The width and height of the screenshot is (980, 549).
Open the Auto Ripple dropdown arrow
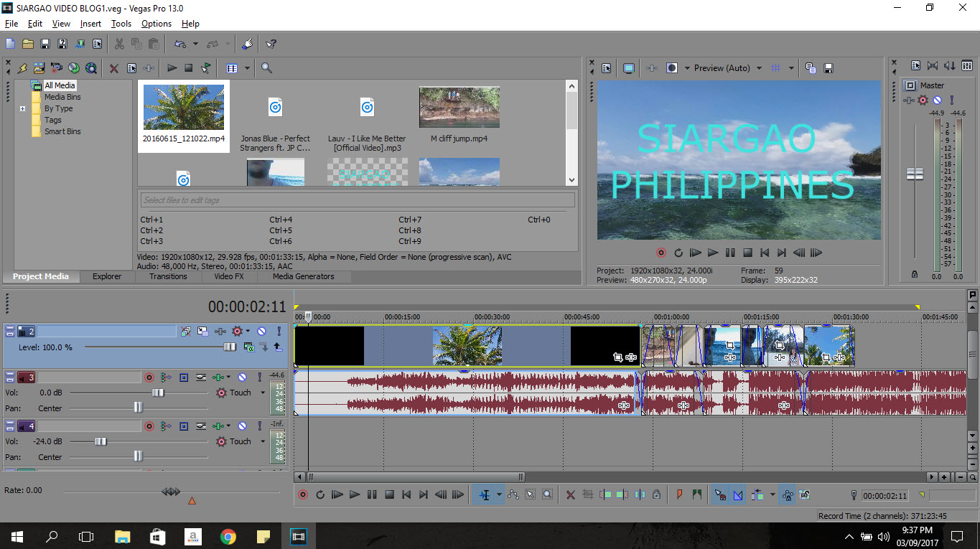click(773, 494)
